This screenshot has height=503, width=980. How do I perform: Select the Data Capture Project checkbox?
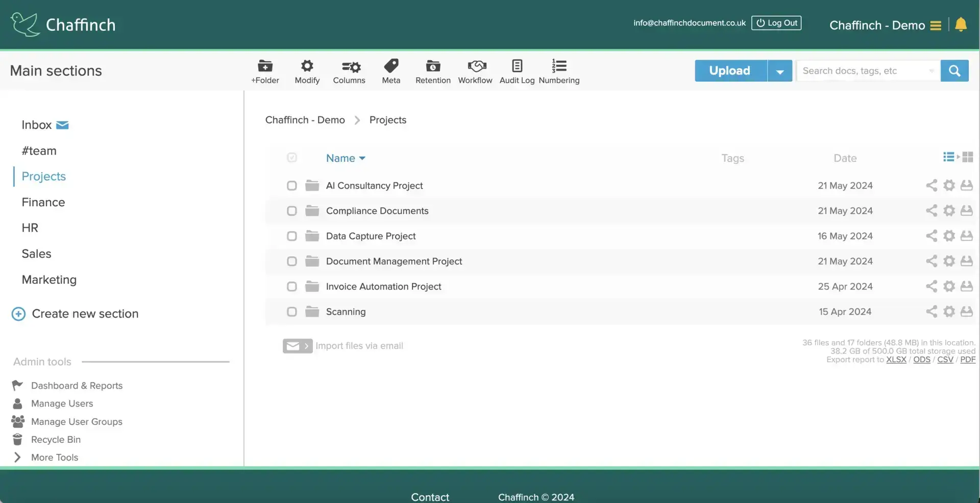coord(291,236)
